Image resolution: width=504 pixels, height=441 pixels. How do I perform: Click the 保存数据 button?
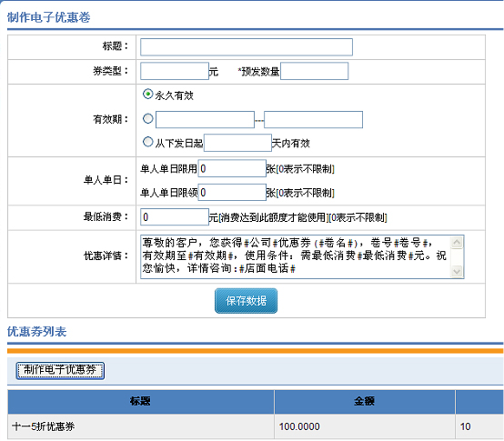tap(246, 301)
